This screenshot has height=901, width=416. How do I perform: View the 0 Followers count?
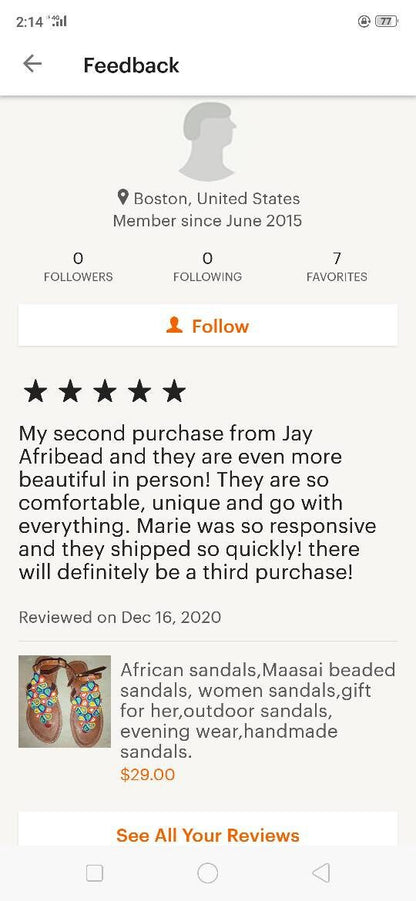click(78, 267)
